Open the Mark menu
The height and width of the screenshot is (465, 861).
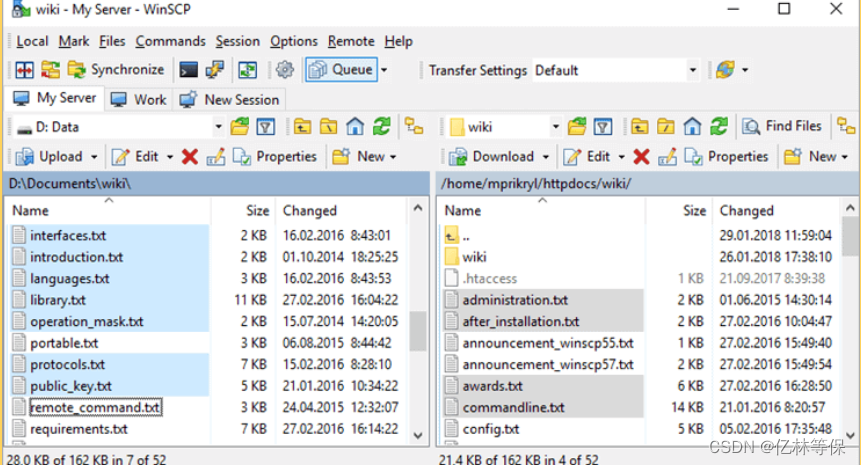(x=74, y=41)
